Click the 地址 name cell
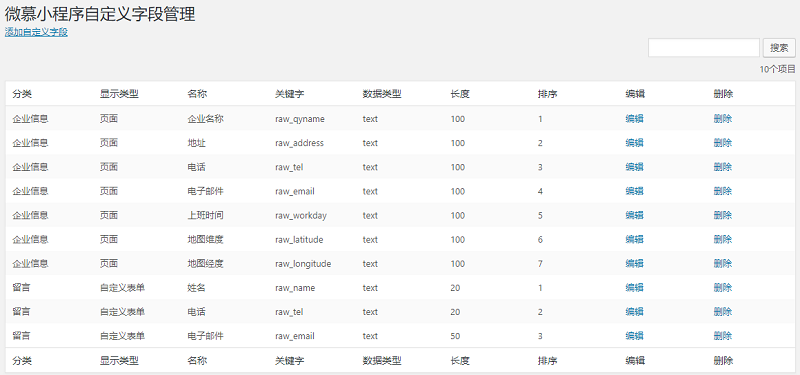The width and height of the screenshot is (800, 375). pos(196,143)
